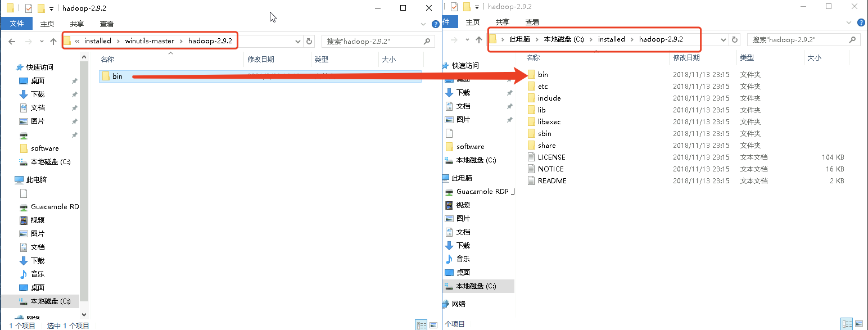Click 此电脑 breadcrumb in right address bar
Image resolution: width=868 pixels, height=330 pixels.
click(520, 39)
